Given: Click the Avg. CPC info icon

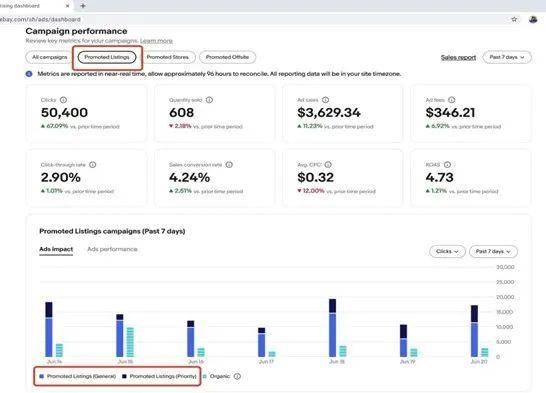Looking at the screenshot, I should click(328, 165).
